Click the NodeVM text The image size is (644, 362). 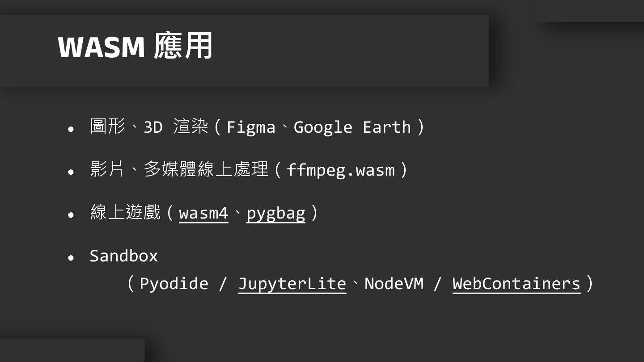pos(394,284)
